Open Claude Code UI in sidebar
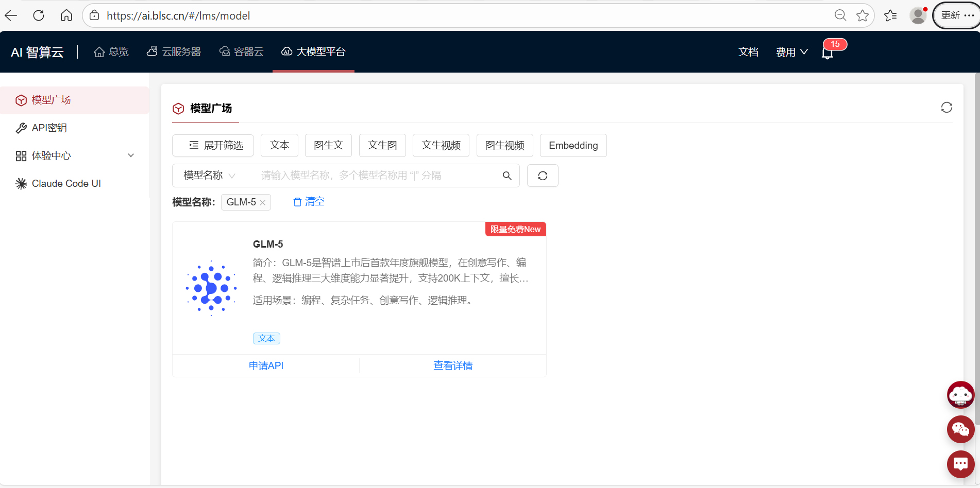The width and height of the screenshot is (980, 488). click(66, 184)
